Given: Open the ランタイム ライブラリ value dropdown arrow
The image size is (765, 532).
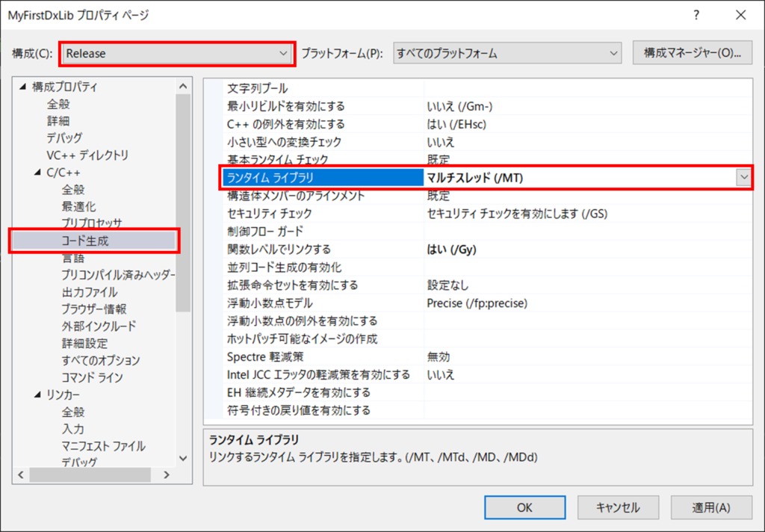Looking at the screenshot, I should 743,177.
